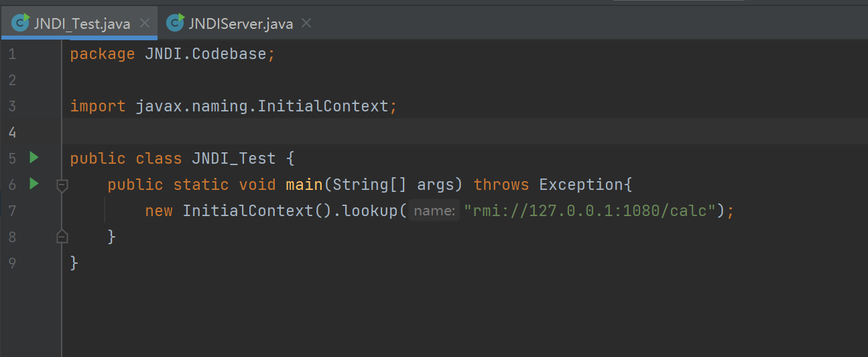
Task: Click the 'name:' parameter hint
Action: (434, 211)
